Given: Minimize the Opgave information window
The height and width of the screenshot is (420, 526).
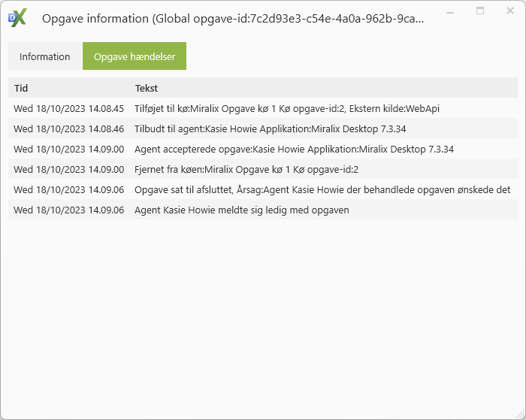Looking at the screenshot, I should pyautogui.click(x=451, y=11).
